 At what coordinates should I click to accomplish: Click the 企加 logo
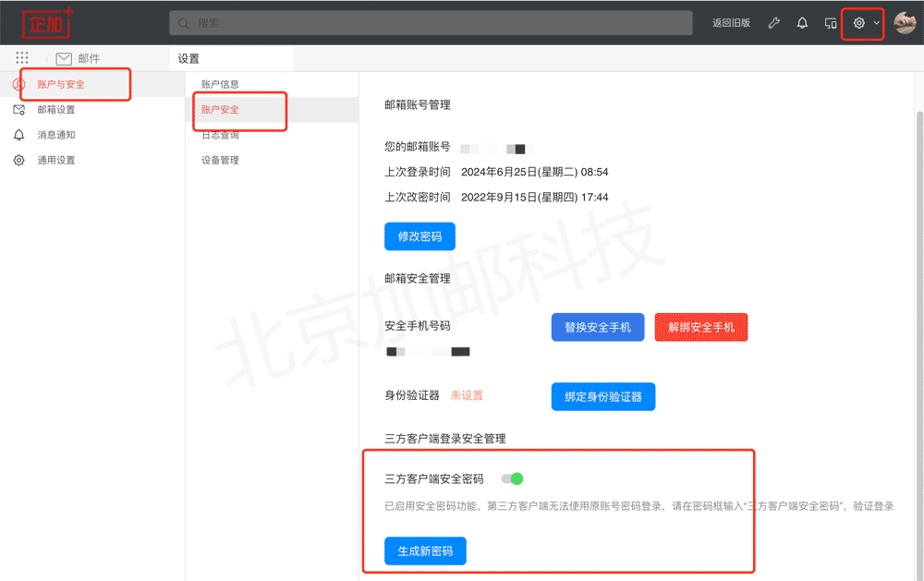click(x=46, y=23)
